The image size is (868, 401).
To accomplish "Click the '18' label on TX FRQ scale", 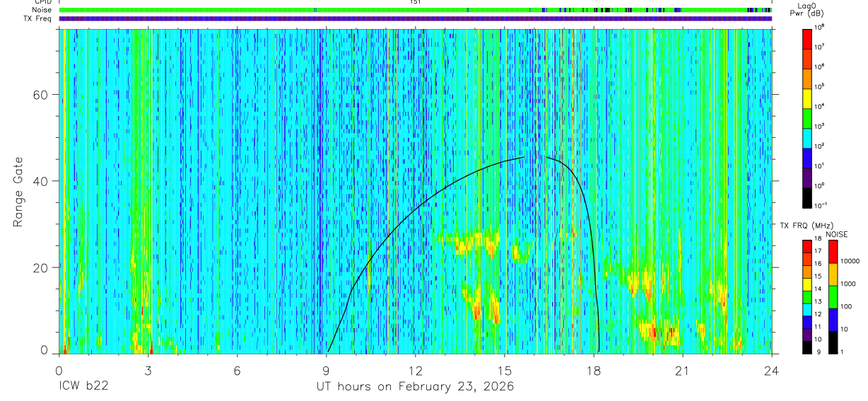I will tap(817, 239).
